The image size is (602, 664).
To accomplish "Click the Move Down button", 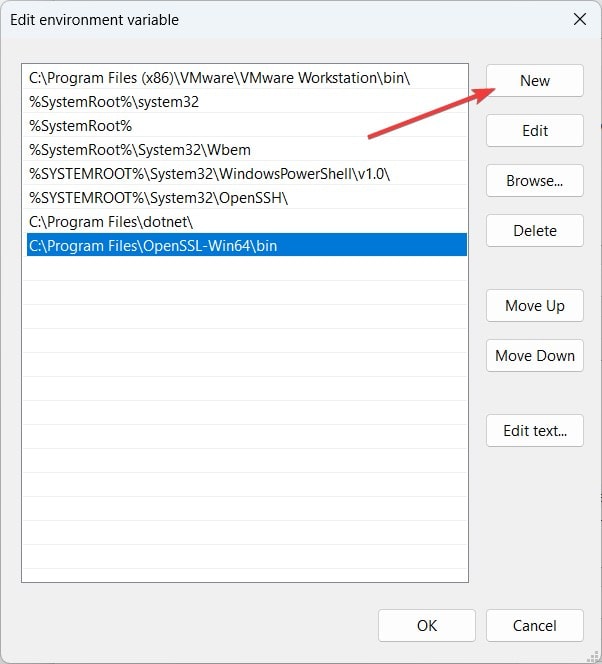I will (535, 355).
